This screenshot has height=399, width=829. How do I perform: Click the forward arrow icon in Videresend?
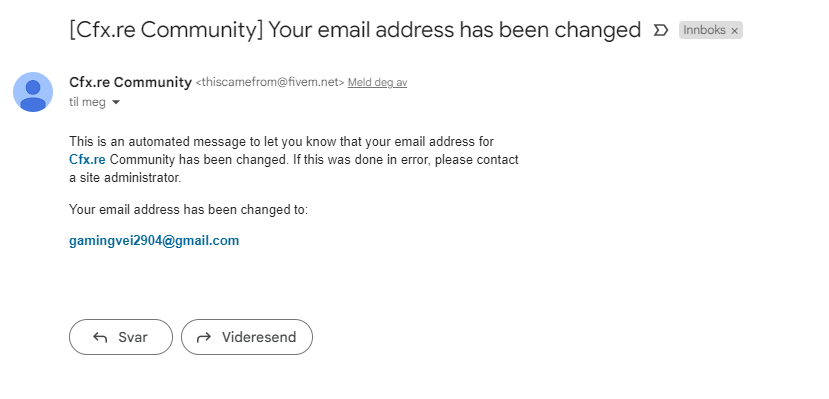point(204,337)
